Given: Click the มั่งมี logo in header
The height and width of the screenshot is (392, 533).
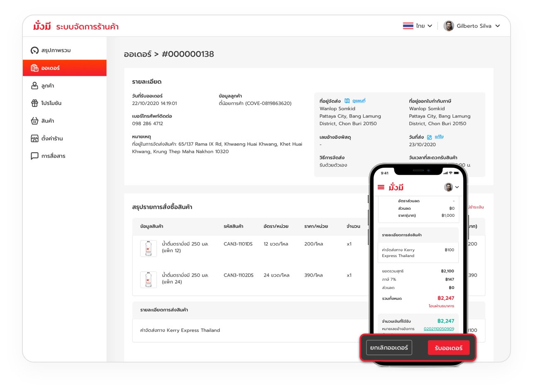Looking at the screenshot, I should pyautogui.click(x=42, y=27).
